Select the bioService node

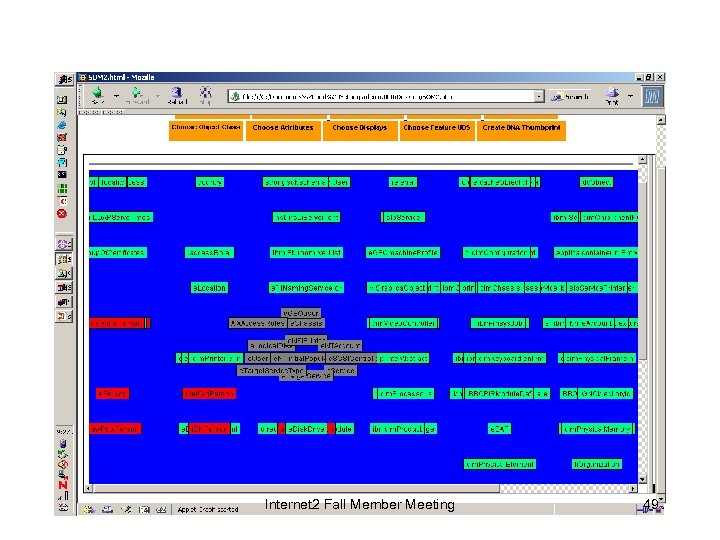point(403,217)
